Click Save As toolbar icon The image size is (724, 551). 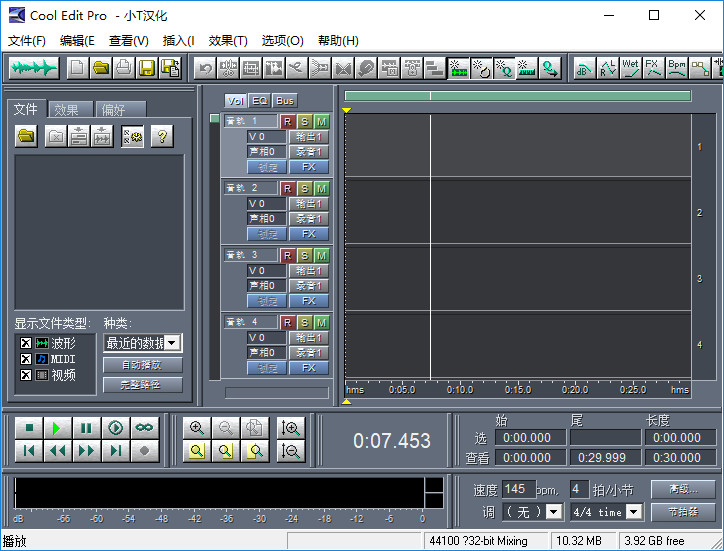tap(170, 68)
